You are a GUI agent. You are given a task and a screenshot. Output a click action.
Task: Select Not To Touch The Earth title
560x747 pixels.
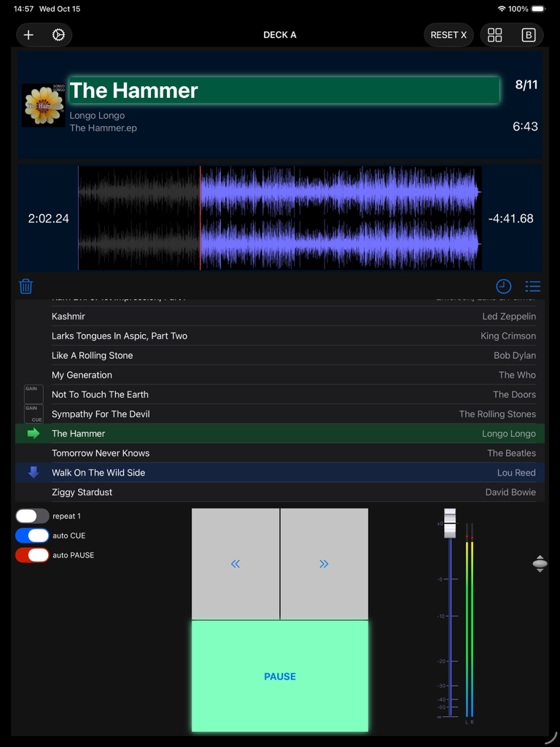click(x=100, y=395)
